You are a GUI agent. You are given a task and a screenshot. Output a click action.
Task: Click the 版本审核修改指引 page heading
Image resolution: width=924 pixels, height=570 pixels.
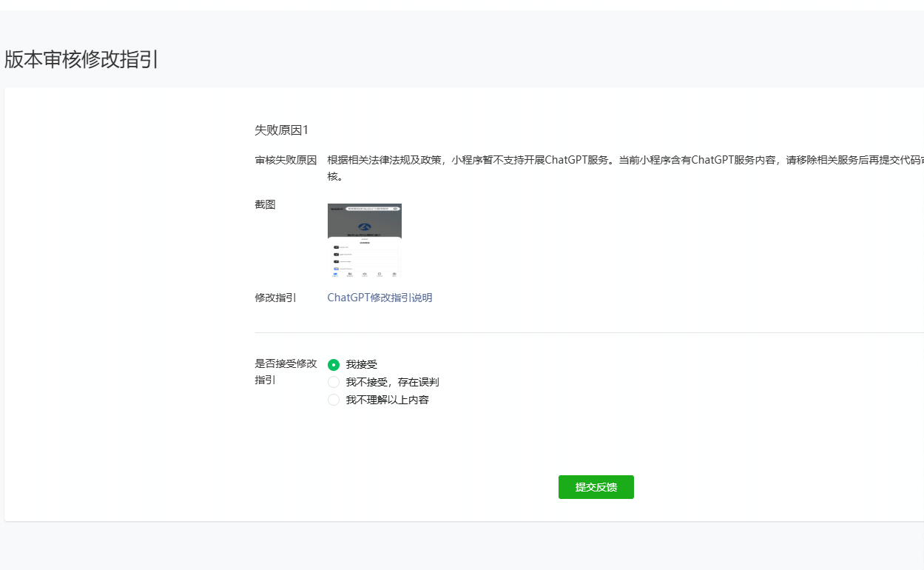(81, 60)
